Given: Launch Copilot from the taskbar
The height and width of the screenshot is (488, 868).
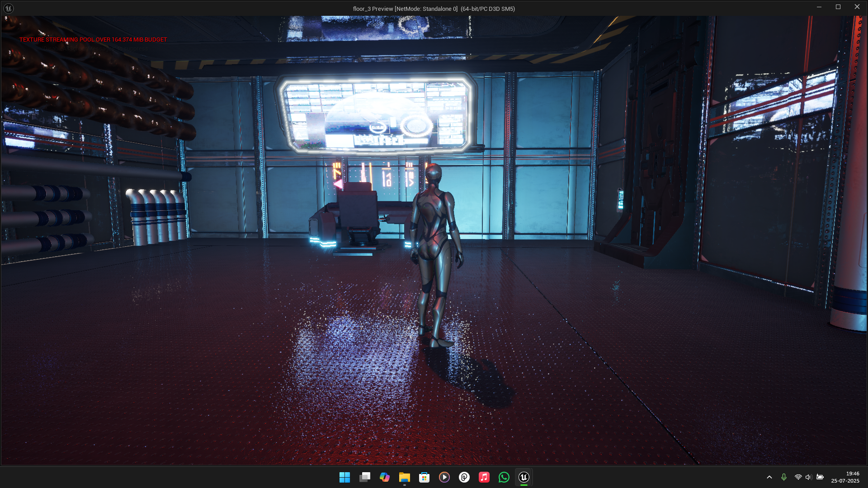Looking at the screenshot, I should (385, 477).
